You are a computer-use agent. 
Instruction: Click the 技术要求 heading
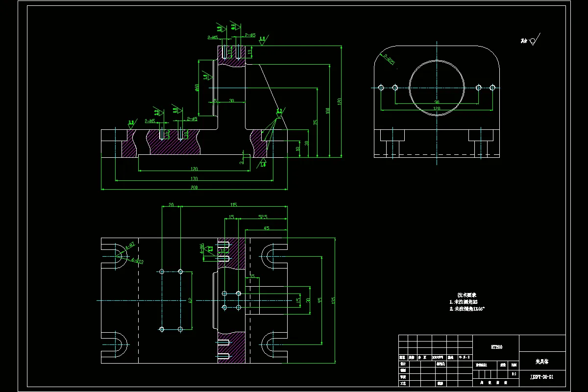click(467, 295)
